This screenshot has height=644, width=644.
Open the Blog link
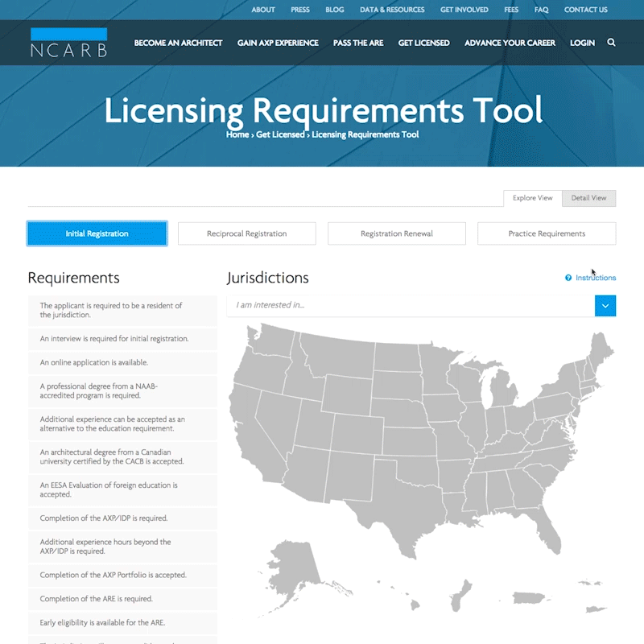335,10
